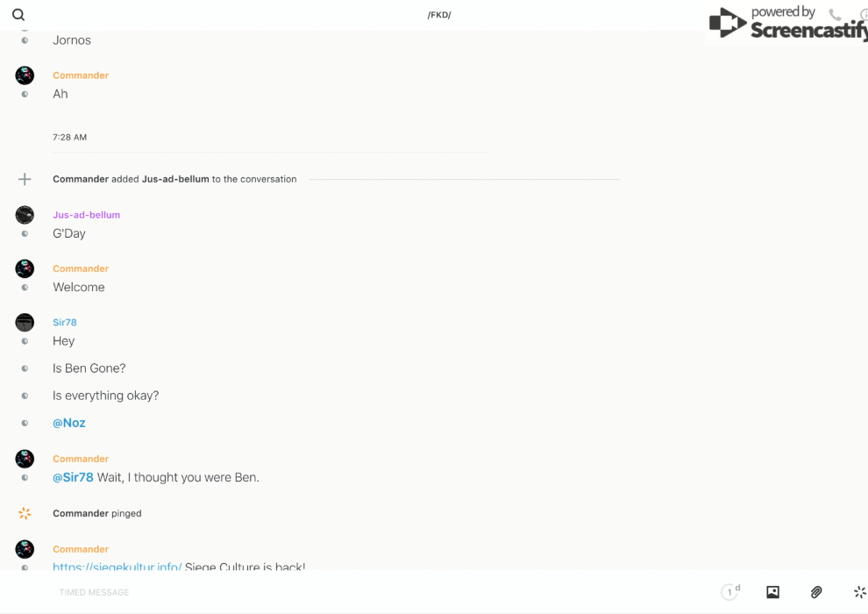This screenshot has height=614, width=868.
Task: Click Commander's avatar beside the "Welcome" message
Action: 25,268
